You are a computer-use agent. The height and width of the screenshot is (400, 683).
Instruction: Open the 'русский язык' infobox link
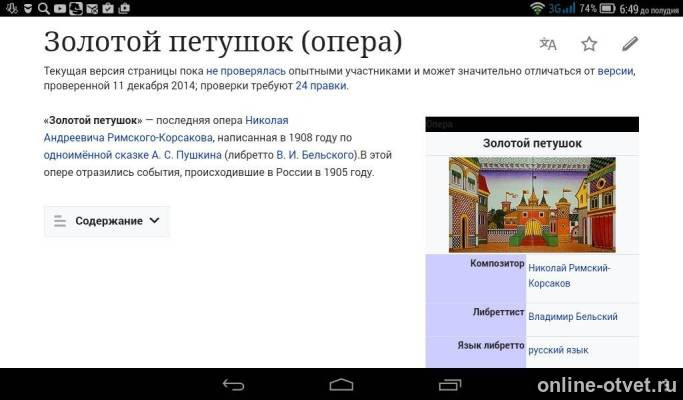558,350
